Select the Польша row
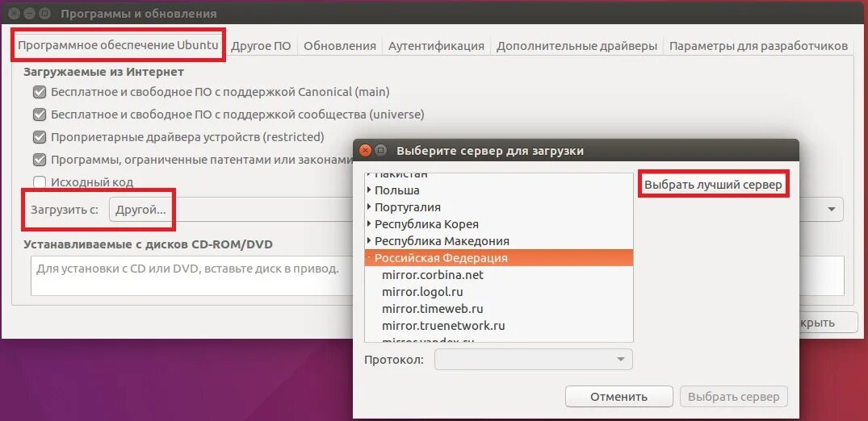The image size is (868, 421). [499, 190]
